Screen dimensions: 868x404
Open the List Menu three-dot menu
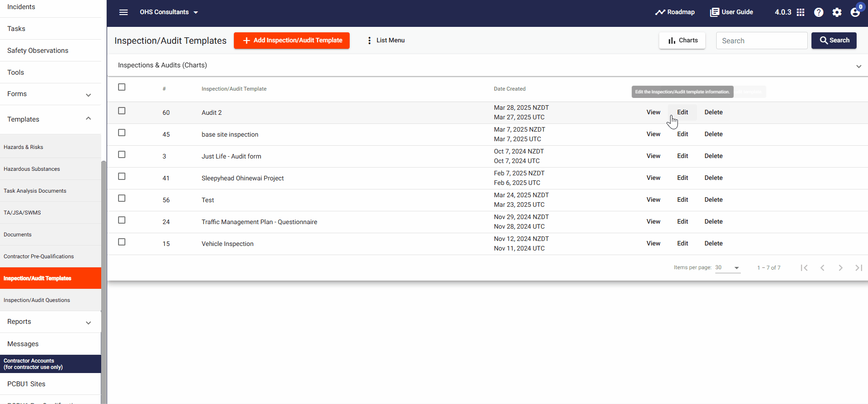386,41
